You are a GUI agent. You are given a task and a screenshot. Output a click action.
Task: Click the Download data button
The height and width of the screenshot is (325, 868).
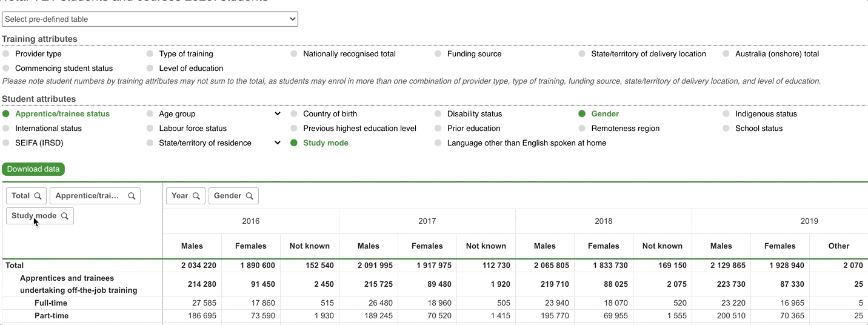[x=33, y=169]
